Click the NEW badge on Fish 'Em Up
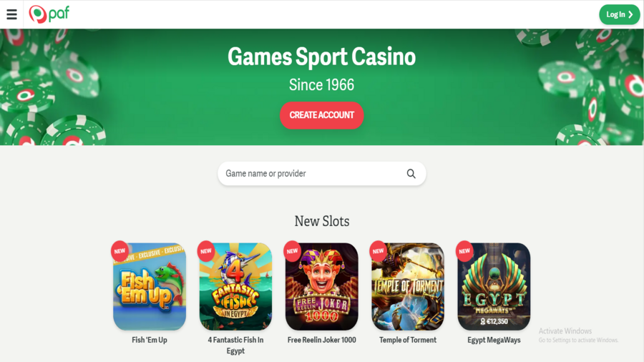644x362 pixels. point(120,251)
